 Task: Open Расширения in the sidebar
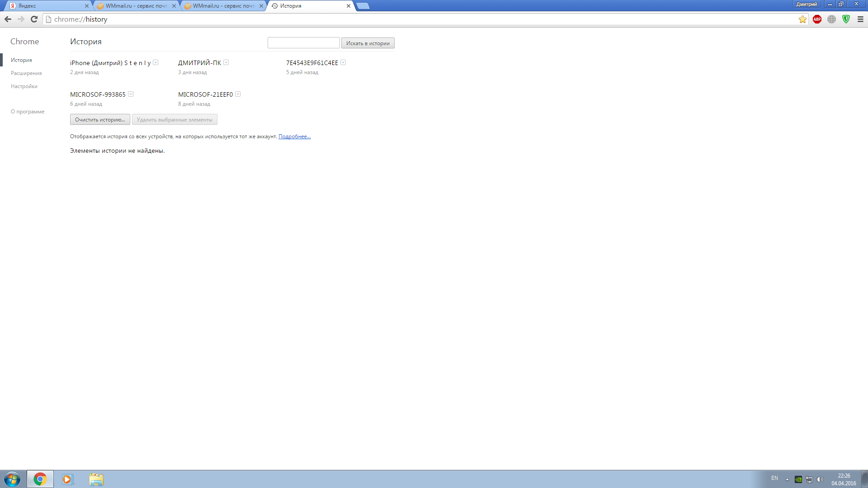(x=26, y=73)
